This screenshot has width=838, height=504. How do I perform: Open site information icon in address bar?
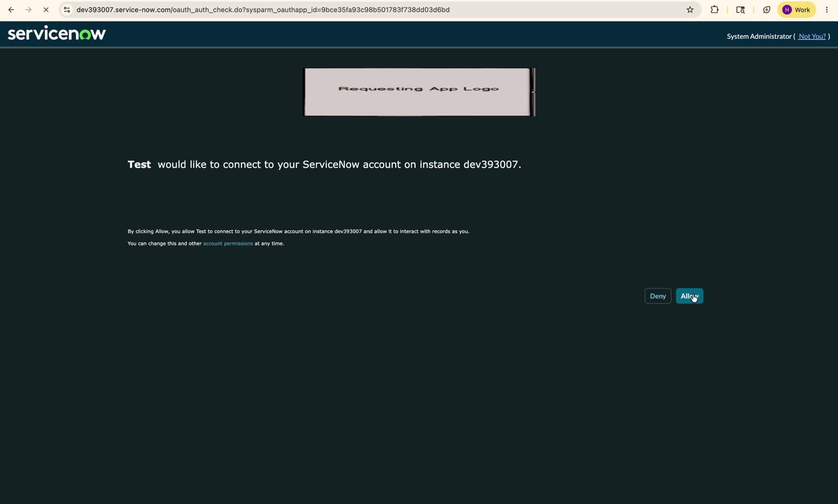(x=67, y=10)
